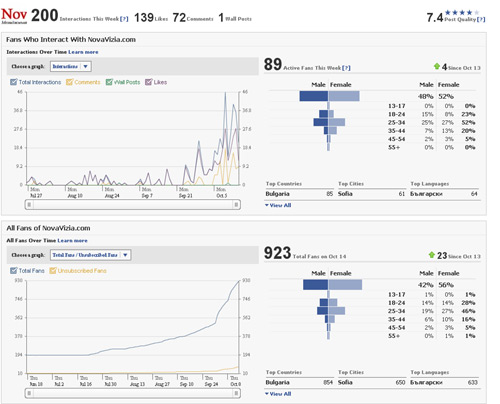Toggle the Likes series checkbox
This screenshot has height=404, width=500.
tap(149, 82)
